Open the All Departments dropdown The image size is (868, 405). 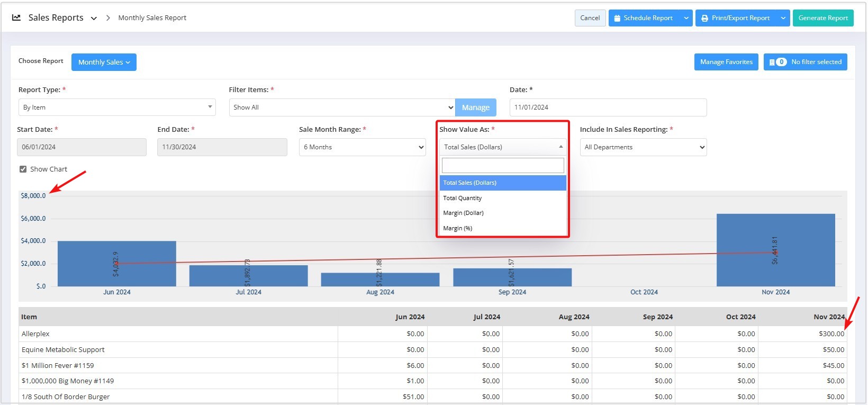click(x=643, y=147)
